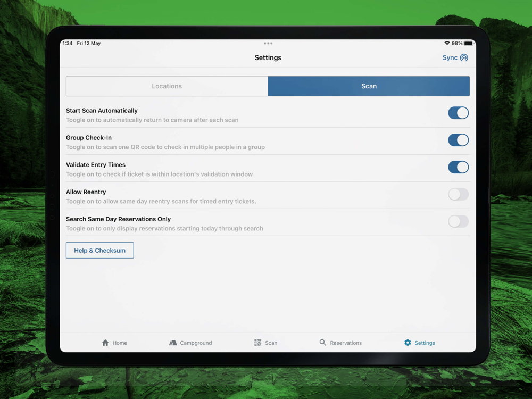
Task: Tap the Sync text link
Action: pos(450,57)
